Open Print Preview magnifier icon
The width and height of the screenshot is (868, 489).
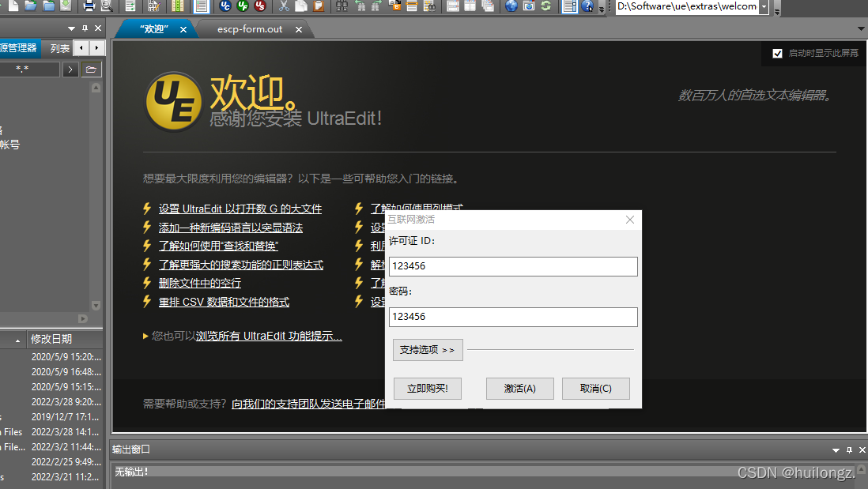tap(107, 6)
